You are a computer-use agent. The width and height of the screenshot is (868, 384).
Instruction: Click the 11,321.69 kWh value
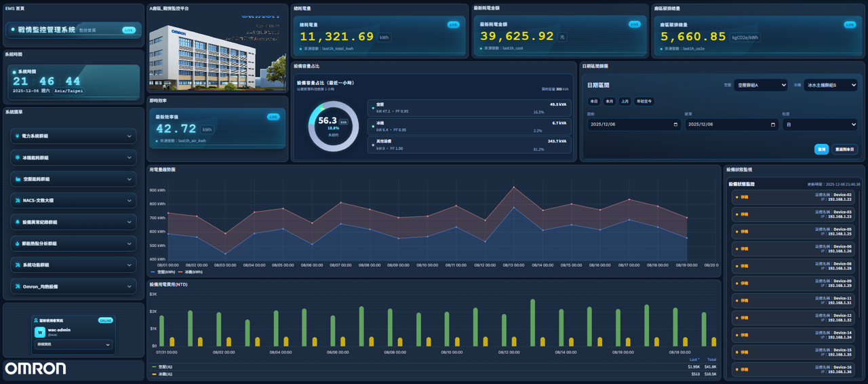337,37
